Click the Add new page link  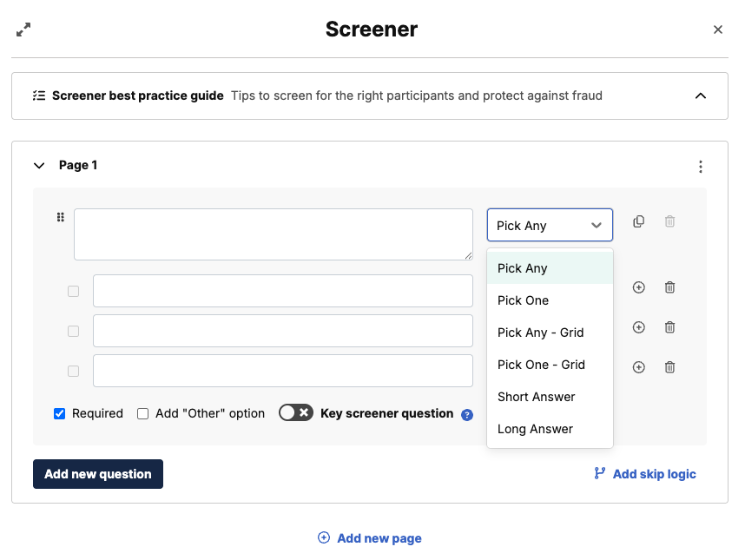(x=370, y=538)
